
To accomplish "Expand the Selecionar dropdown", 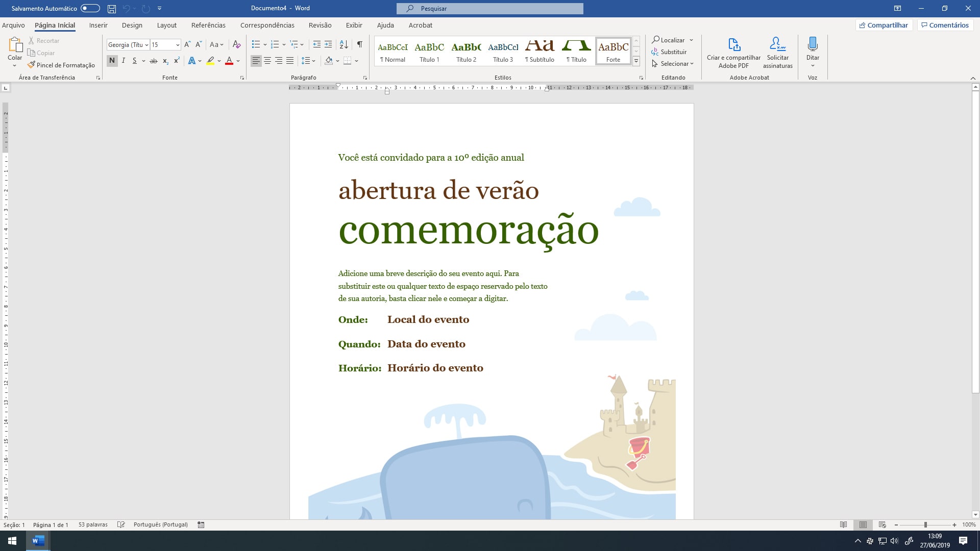I will (x=692, y=64).
